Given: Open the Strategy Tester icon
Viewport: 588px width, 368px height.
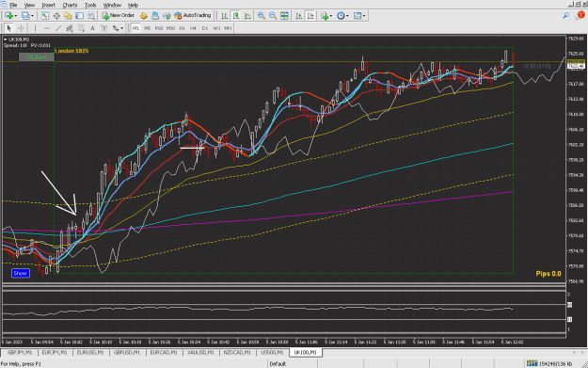Looking at the screenshot, I should click(x=91, y=16).
